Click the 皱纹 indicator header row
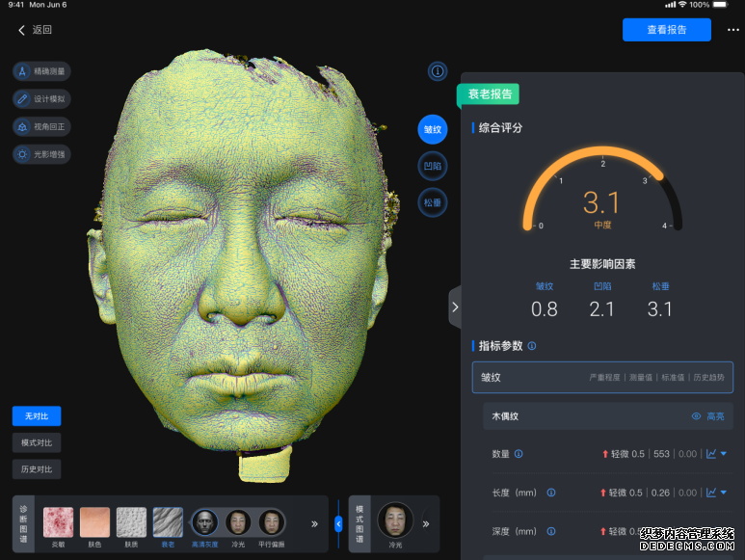The width and height of the screenshot is (745, 560). pyautogui.click(x=602, y=378)
